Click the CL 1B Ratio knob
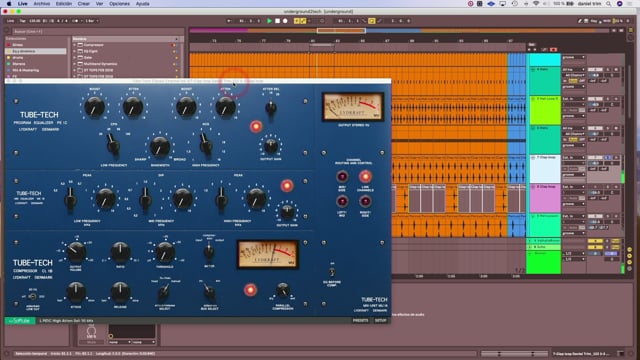Viewport: 640px width, 360px height. (x=120, y=252)
